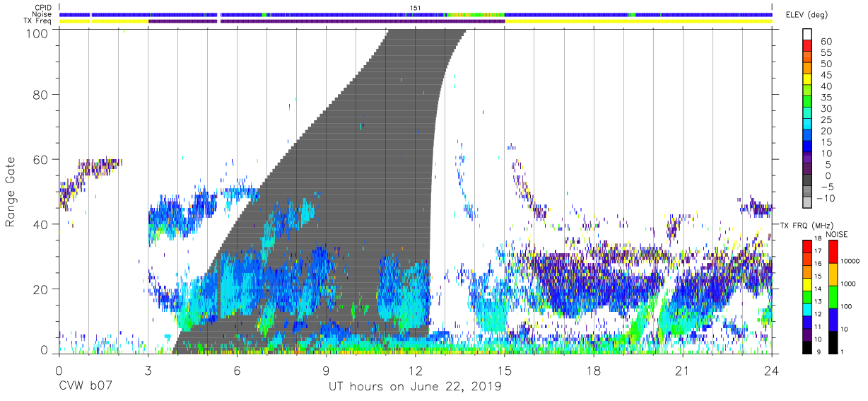Click ELEV legend value '25'
This screenshot has height=401, width=868.
pyautogui.click(x=826, y=120)
